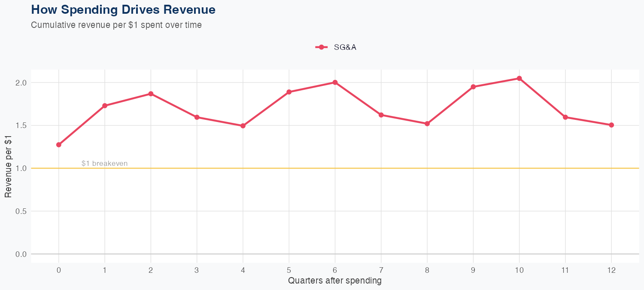Click the 'How Spending Drives Revenue' title
Screen dimensions: 644x290
coord(123,9)
